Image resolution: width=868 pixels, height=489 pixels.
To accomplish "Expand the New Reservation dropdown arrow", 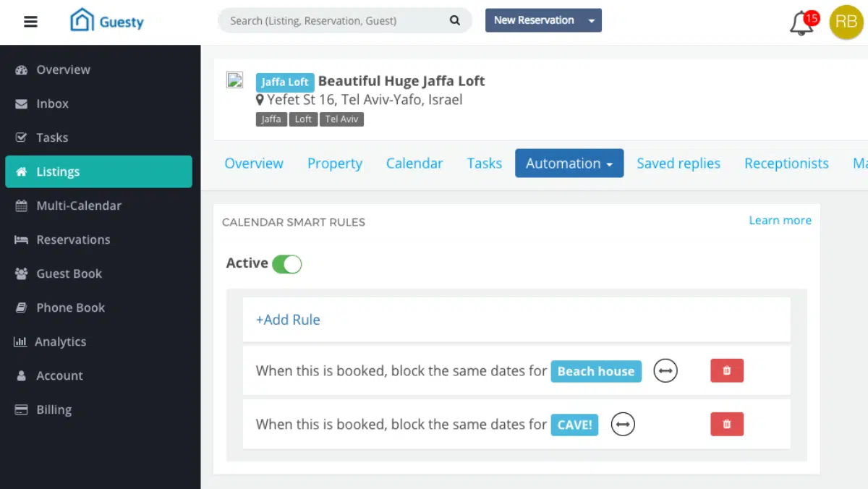I will coord(592,20).
